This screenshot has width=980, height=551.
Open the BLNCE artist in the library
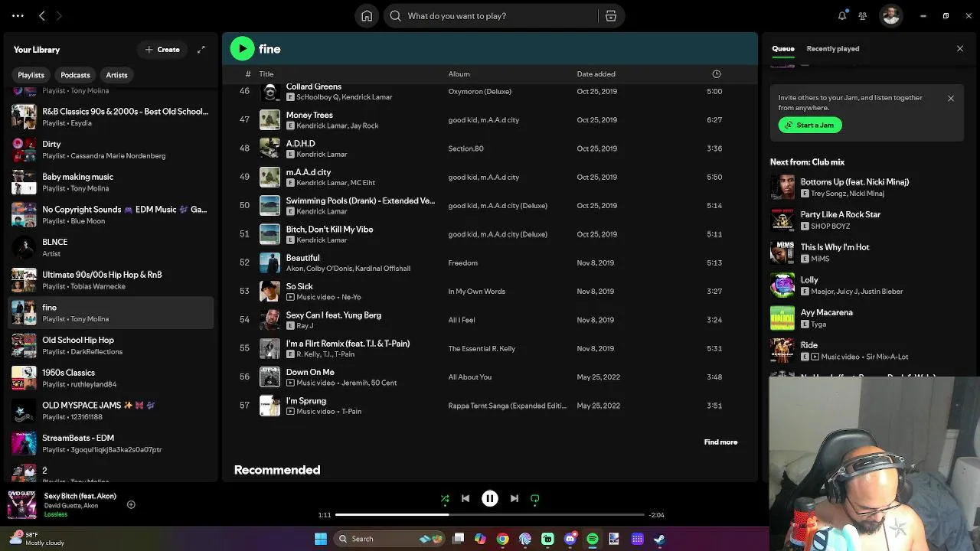pyautogui.click(x=111, y=247)
